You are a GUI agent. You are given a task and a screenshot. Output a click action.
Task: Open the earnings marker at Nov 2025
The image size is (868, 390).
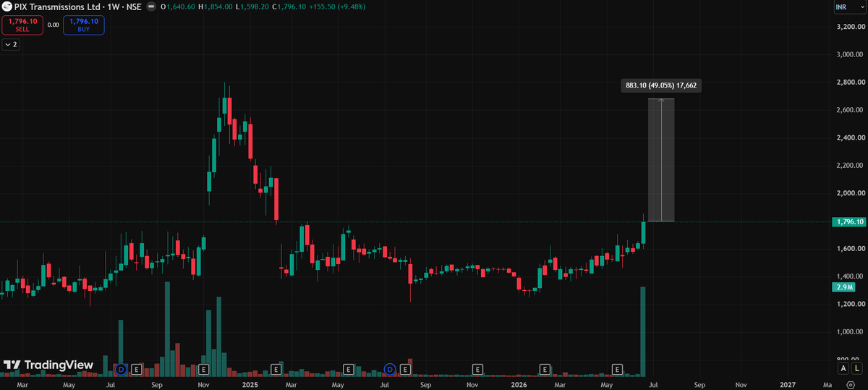(477, 369)
